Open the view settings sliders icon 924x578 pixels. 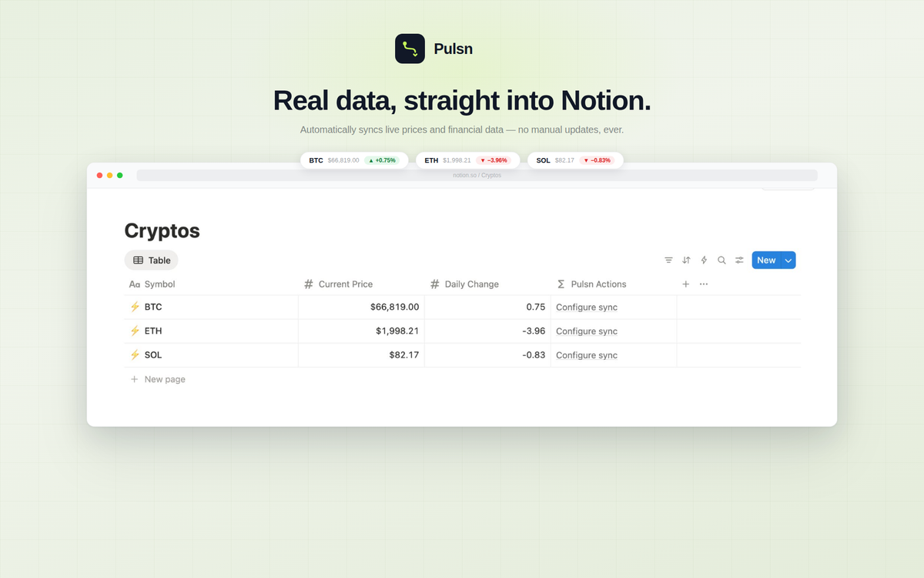(739, 260)
